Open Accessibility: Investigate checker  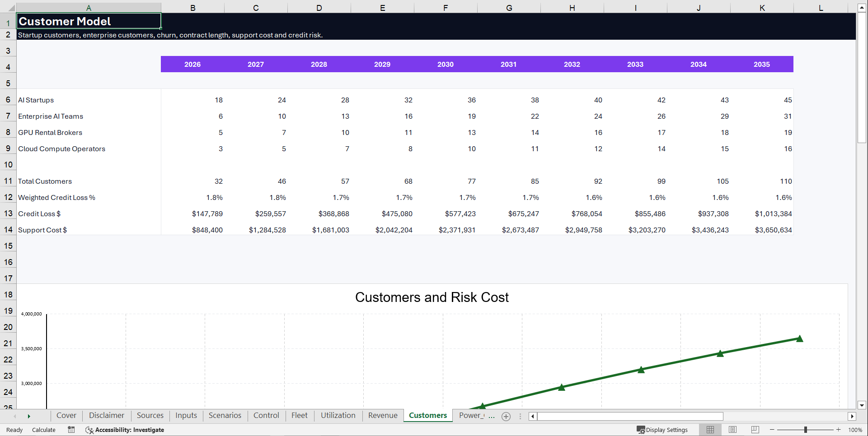coord(125,430)
